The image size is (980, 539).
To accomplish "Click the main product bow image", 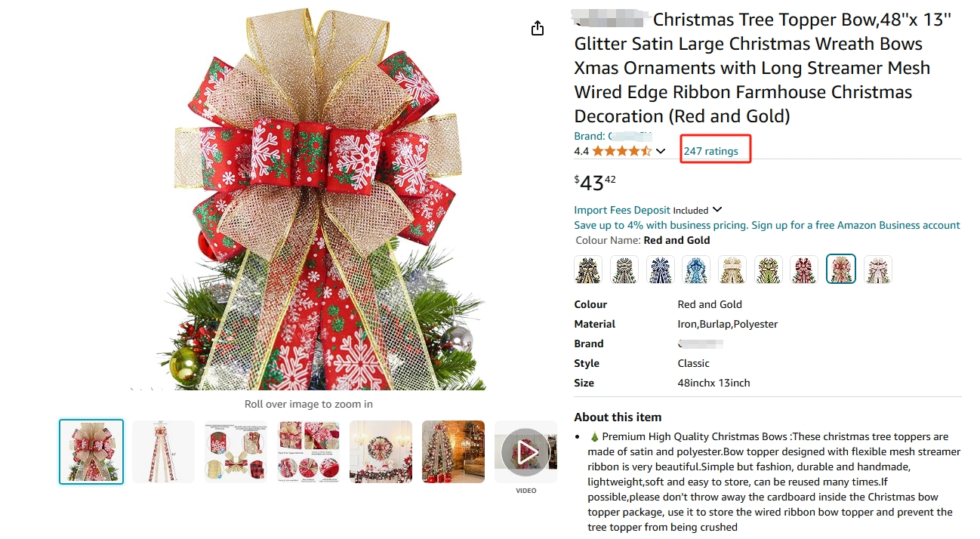I will pyautogui.click(x=308, y=199).
